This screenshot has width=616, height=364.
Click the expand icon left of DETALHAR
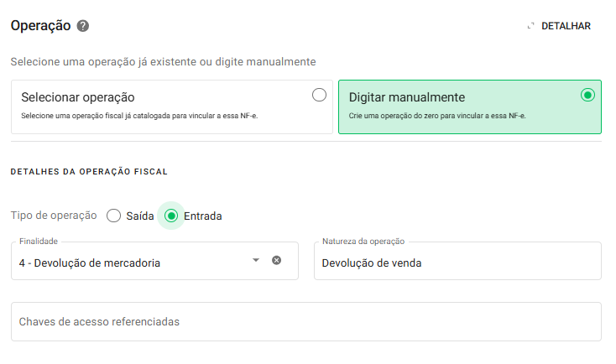[x=530, y=26]
